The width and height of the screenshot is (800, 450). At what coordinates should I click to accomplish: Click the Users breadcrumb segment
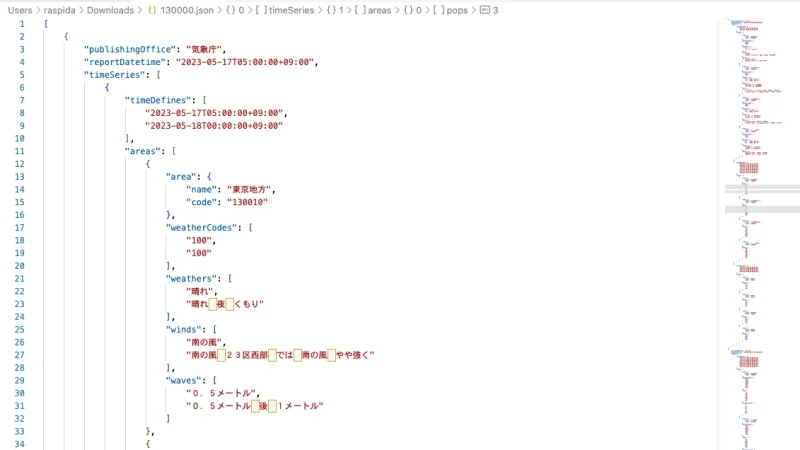click(x=20, y=10)
